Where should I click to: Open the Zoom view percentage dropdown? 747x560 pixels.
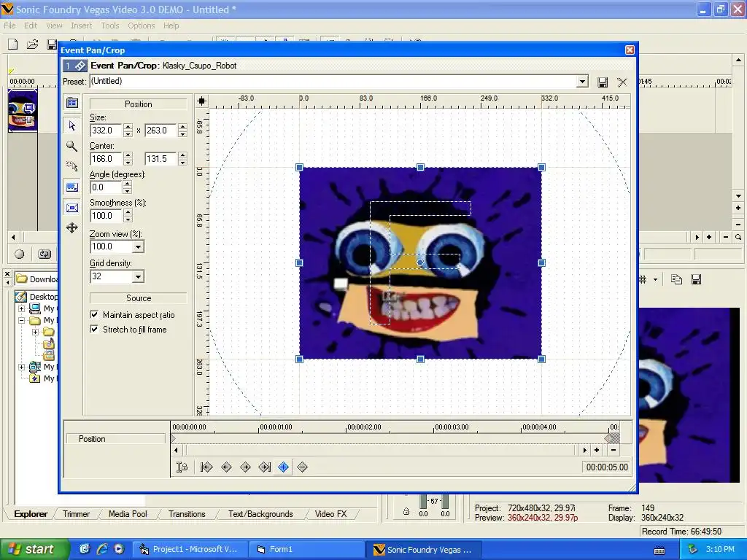[138, 246]
